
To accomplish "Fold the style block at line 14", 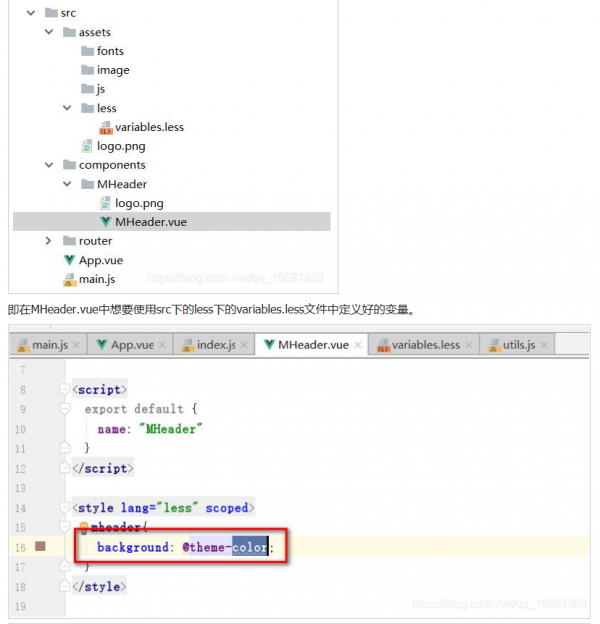I will 64,508.
